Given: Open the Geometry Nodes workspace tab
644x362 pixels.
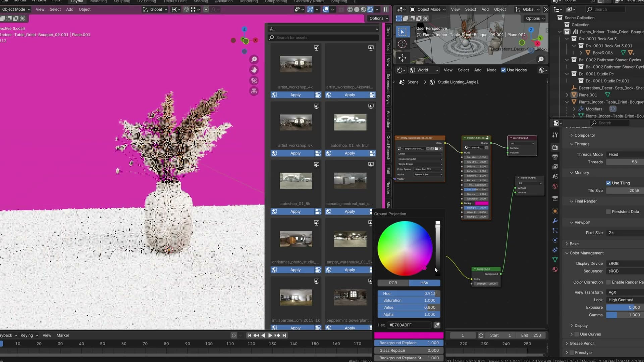Looking at the screenshot, I should tap(309, 1).
